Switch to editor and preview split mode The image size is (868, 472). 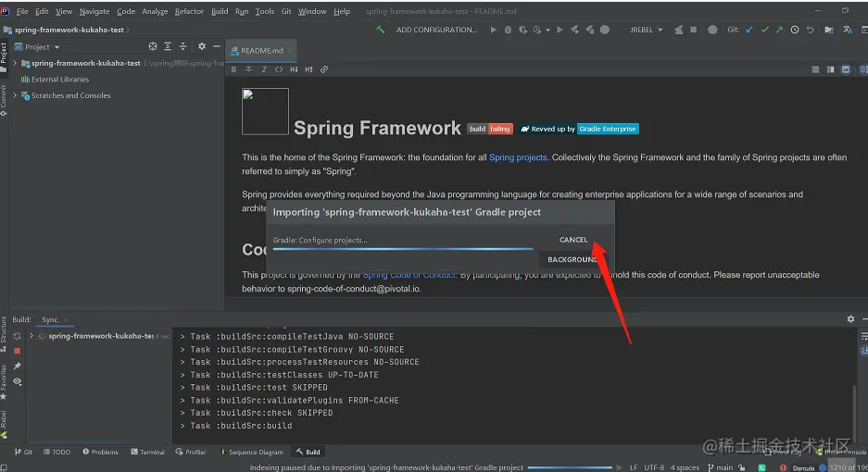tap(830, 69)
